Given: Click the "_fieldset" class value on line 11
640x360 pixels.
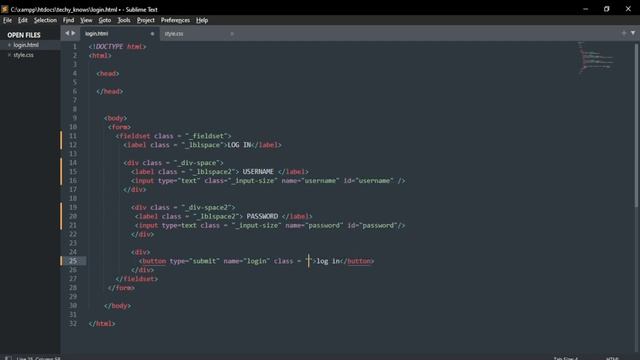Looking at the screenshot, I should 206,136.
